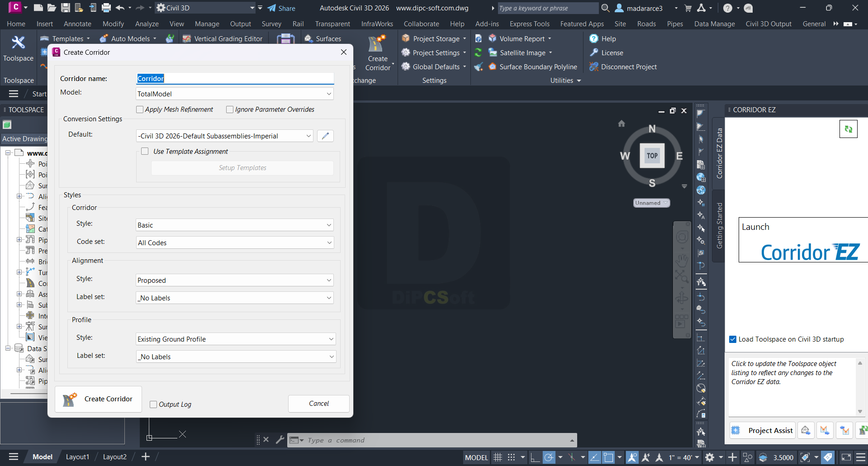Open Global Defaults in ribbon
This screenshot has height=466, width=868.
(x=433, y=67)
